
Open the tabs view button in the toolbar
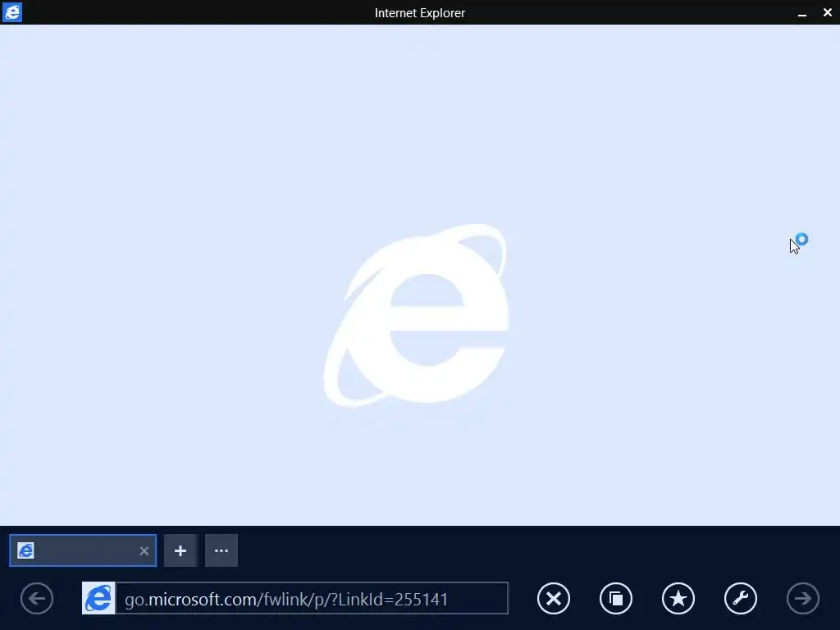pyautogui.click(x=616, y=598)
